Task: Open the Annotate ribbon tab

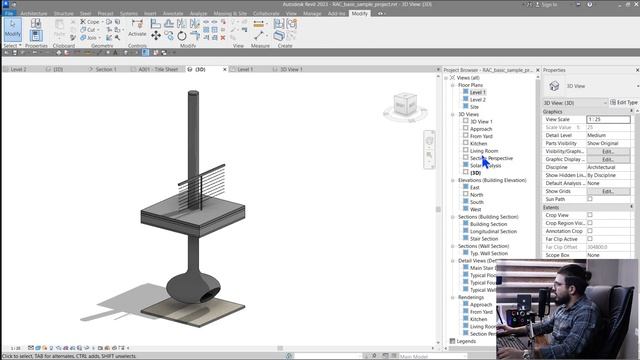Action: (x=173, y=13)
